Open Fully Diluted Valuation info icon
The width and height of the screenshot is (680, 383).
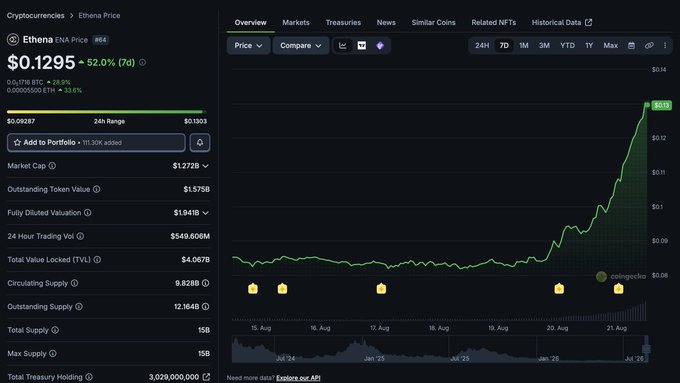pos(88,213)
